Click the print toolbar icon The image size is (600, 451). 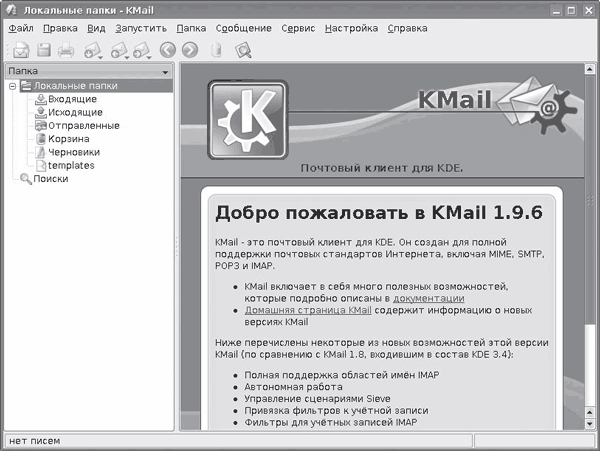pyautogui.click(x=67, y=49)
